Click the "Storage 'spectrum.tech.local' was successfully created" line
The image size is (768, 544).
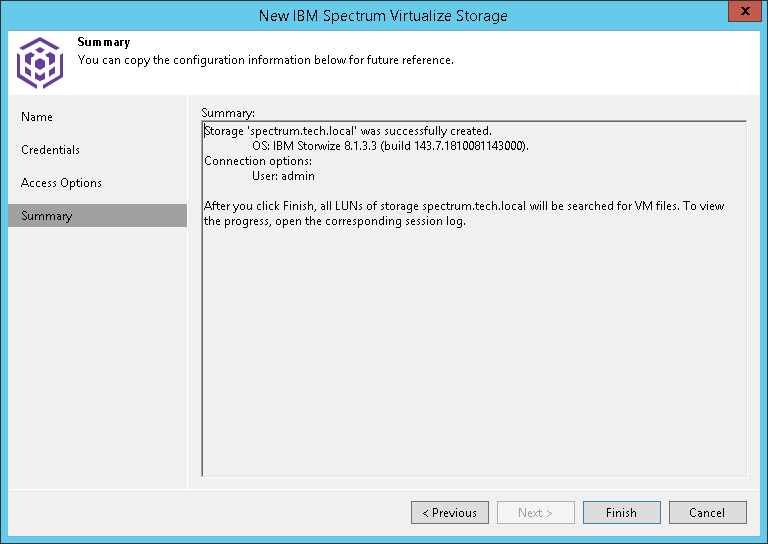click(348, 131)
